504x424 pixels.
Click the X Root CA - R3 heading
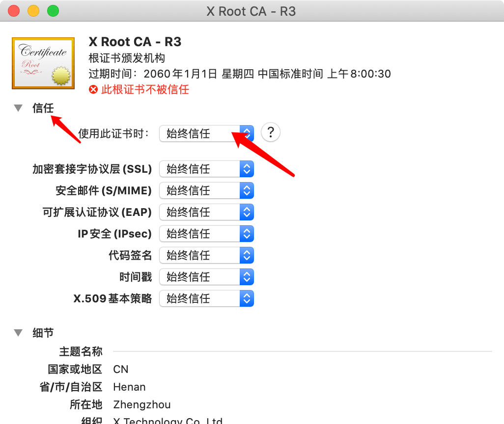tap(135, 42)
